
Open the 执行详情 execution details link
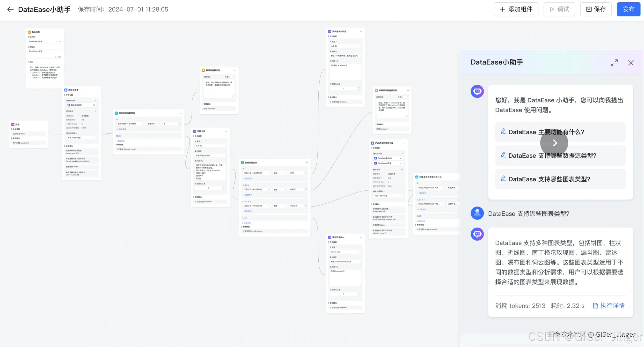pos(609,306)
